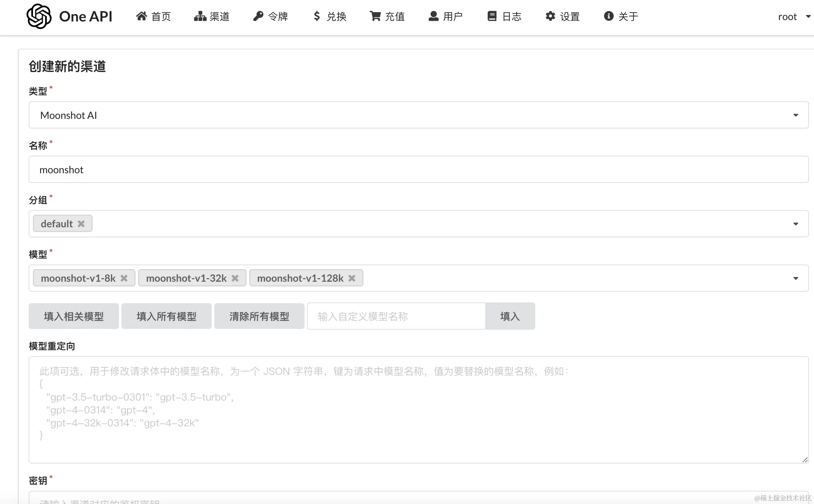The image size is (814, 504).
Task: Click the key icon beside 令牌
Action: [258, 16]
